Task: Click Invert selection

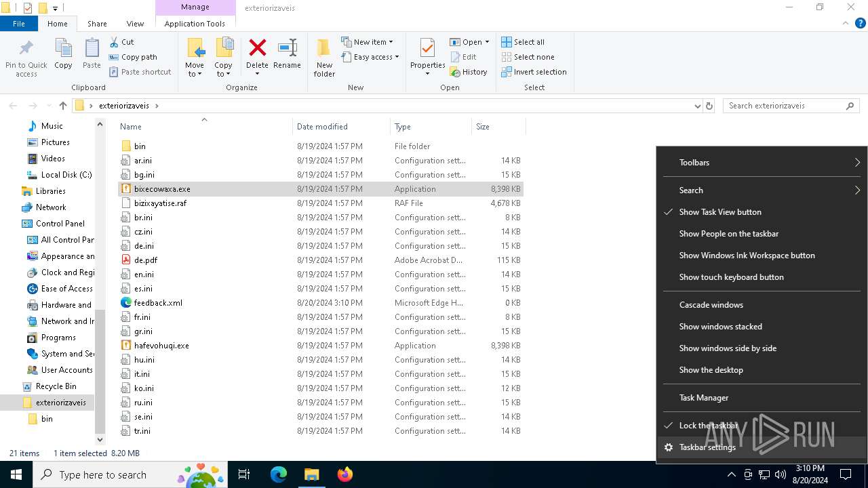Action: tap(534, 72)
